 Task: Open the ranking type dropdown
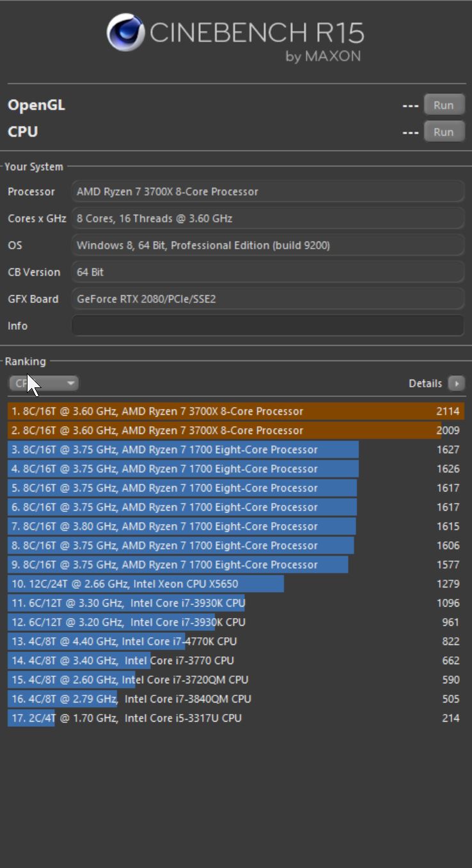[43, 384]
